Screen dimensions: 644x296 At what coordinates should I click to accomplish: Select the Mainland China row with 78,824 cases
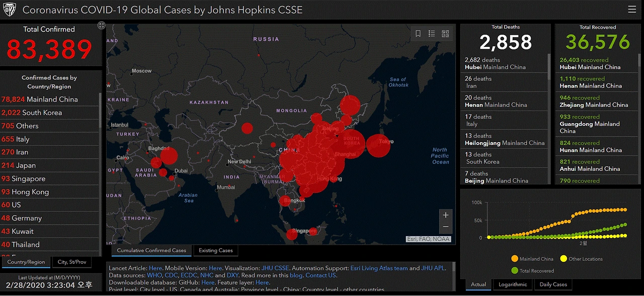click(50, 99)
